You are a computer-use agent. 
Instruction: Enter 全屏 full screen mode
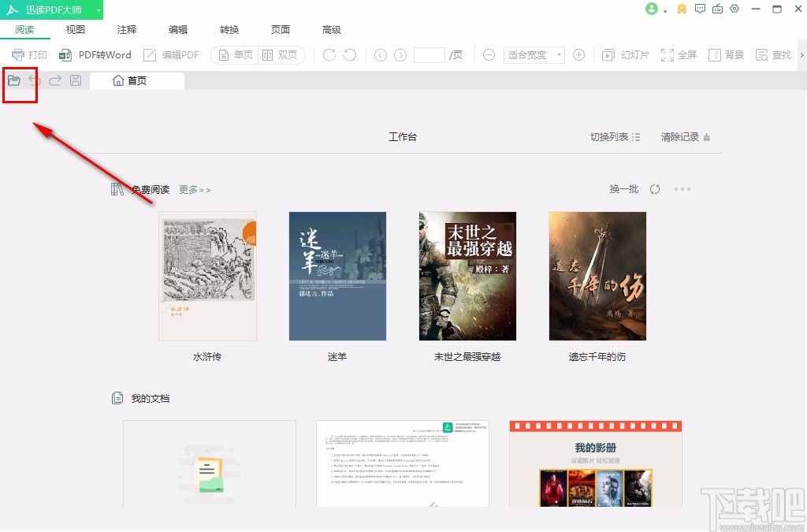click(x=679, y=54)
